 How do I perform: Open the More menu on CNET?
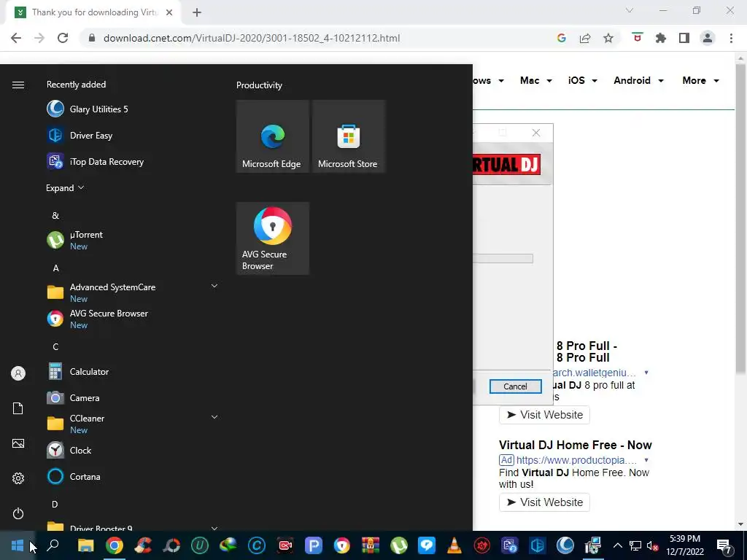tap(701, 80)
